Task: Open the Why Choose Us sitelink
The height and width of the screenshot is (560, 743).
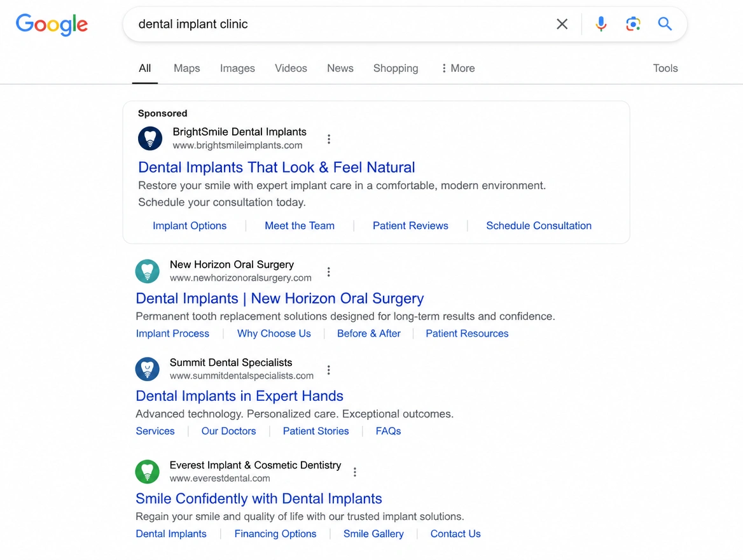Action: (x=274, y=333)
